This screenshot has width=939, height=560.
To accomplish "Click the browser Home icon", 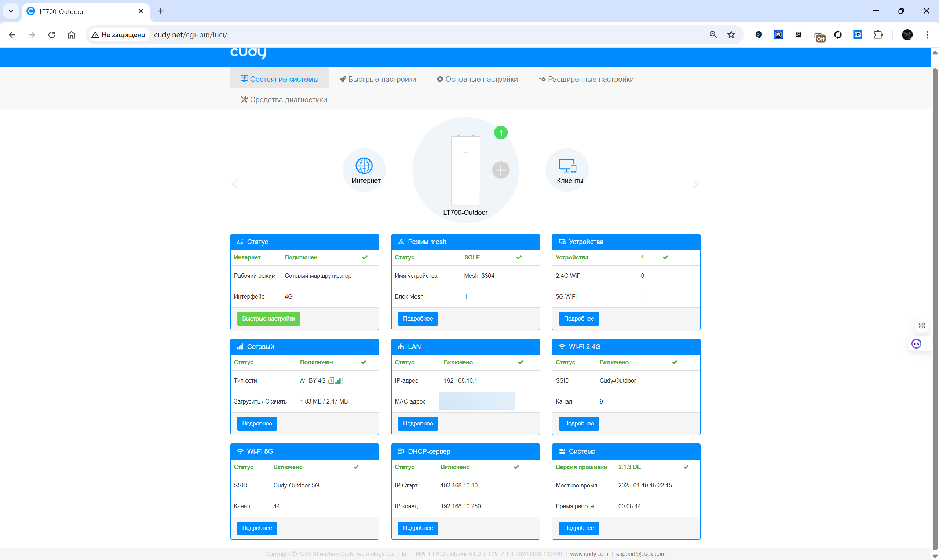I will (72, 35).
